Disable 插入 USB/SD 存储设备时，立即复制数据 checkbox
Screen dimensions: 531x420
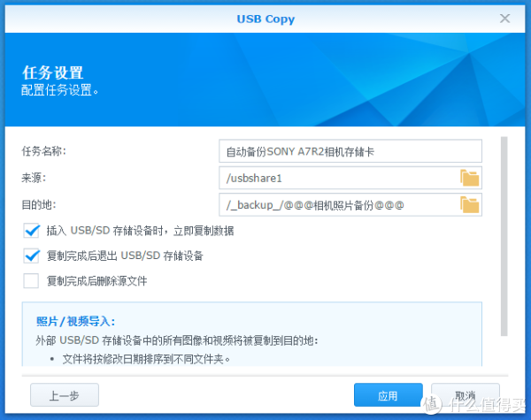pos(32,231)
